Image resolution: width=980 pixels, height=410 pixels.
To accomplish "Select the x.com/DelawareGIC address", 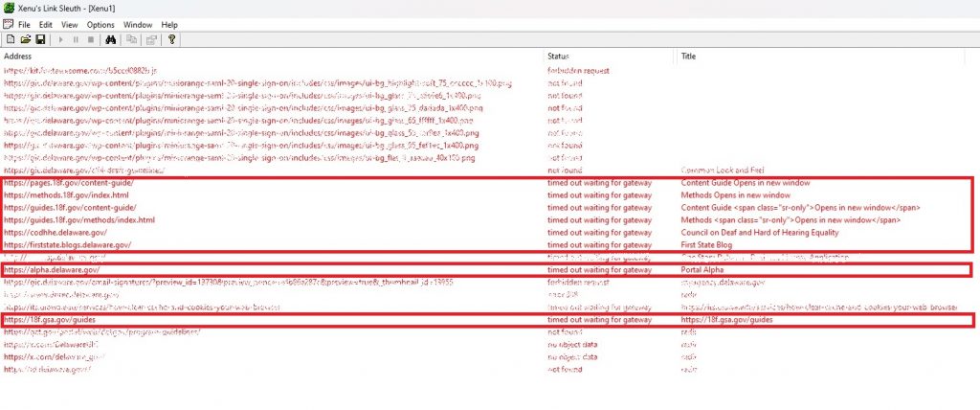I will click(51, 344).
